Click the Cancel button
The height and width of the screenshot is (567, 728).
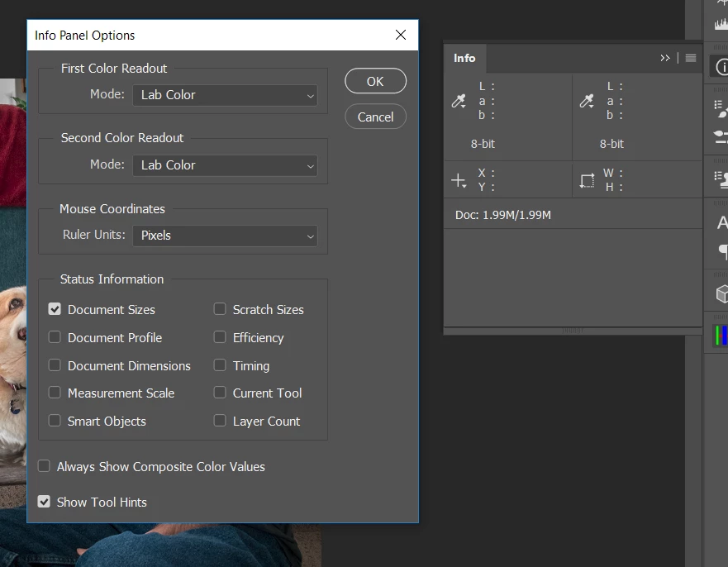[x=376, y=117]
